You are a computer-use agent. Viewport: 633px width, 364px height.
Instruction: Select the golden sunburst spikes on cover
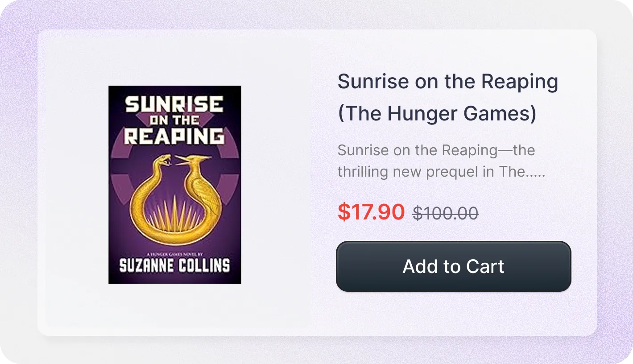pos(175,214)
